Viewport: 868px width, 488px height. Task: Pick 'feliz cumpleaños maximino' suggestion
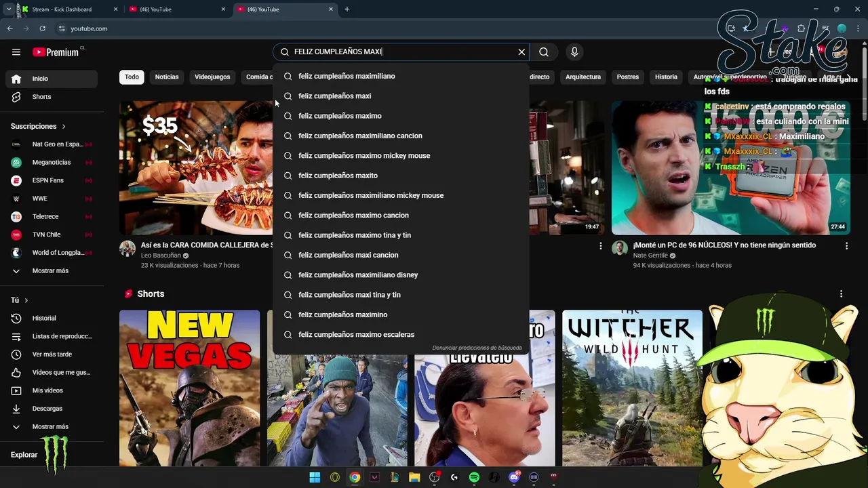[x=400, y=314]
